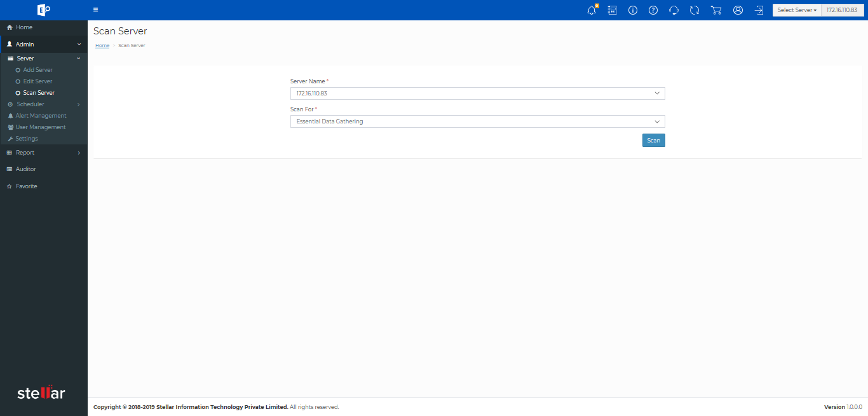Screen dimensions: 868x416
Task: Open the Select Server dropdown
Action: pyautogui.click(x=797, y=10)
